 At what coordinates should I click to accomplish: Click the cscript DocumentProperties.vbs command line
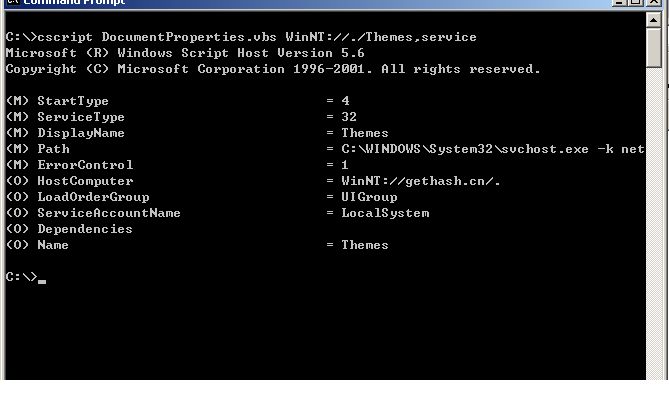241,37
